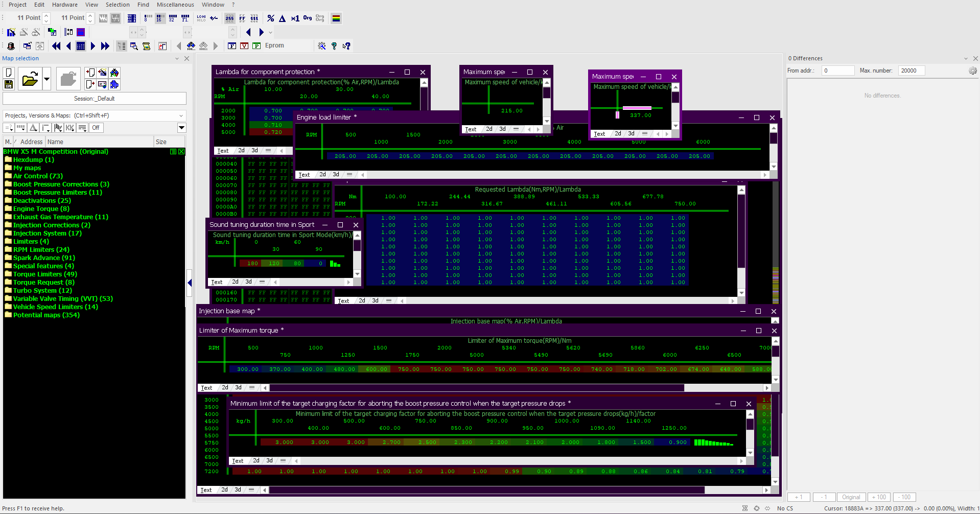Click the Session:_Default button

coord(95,99)
